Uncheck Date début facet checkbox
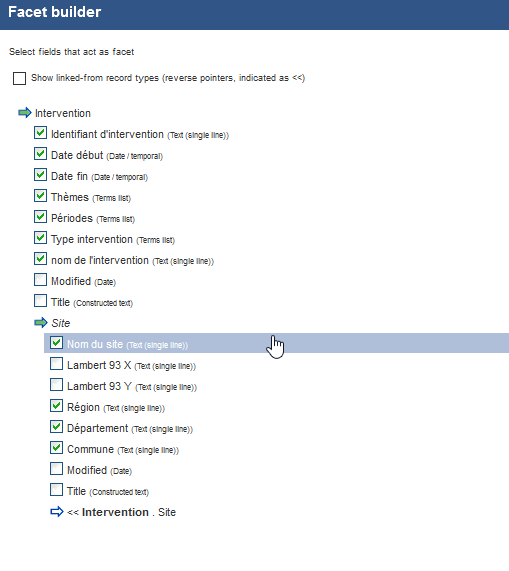Image resolution: width=509 pixels, height=571 pixels. pyautogui.click(x=40, y=154)
